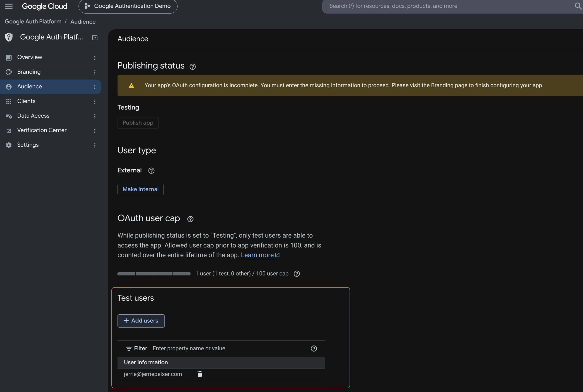Open the Branding more options menu
583x392 pixels.
click(x=95, y=72)
